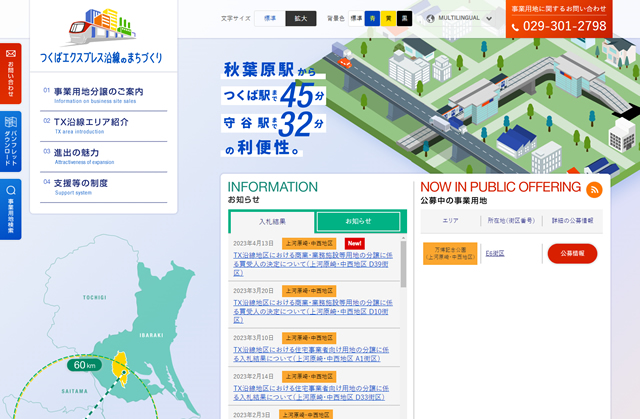Open the business site search magnifier tab
This screenshot has width=640, height=419.
(x=11, y=190)
